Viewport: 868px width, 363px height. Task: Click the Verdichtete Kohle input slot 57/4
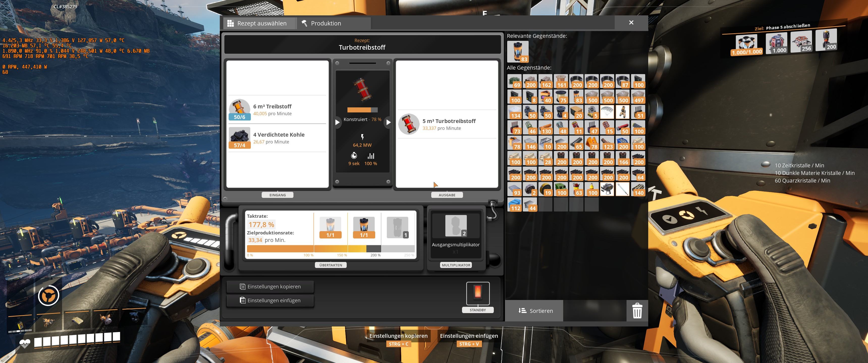click(x=239, y=138)
